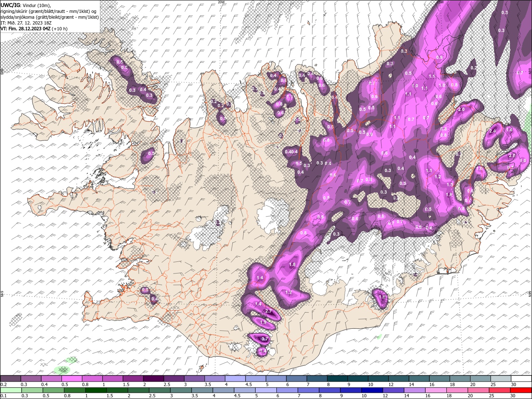
Task: Pick the snow scale swatch between 6 and 7
Action: [x=297, y=379]
